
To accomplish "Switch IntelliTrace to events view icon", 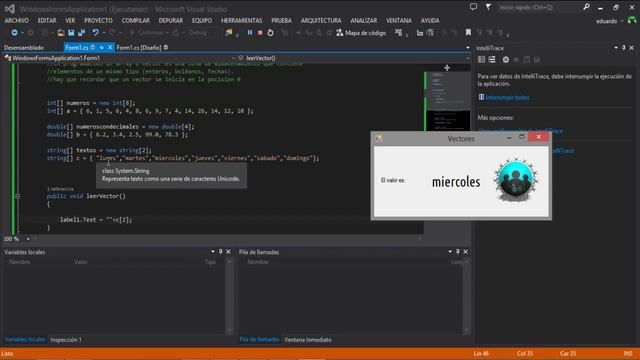I will [482, 60].
